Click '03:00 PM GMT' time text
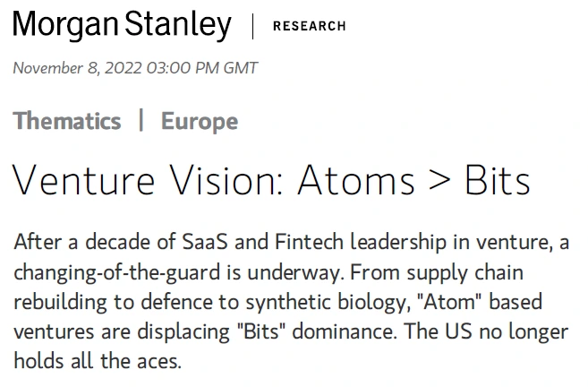 (x=201, y=68)
